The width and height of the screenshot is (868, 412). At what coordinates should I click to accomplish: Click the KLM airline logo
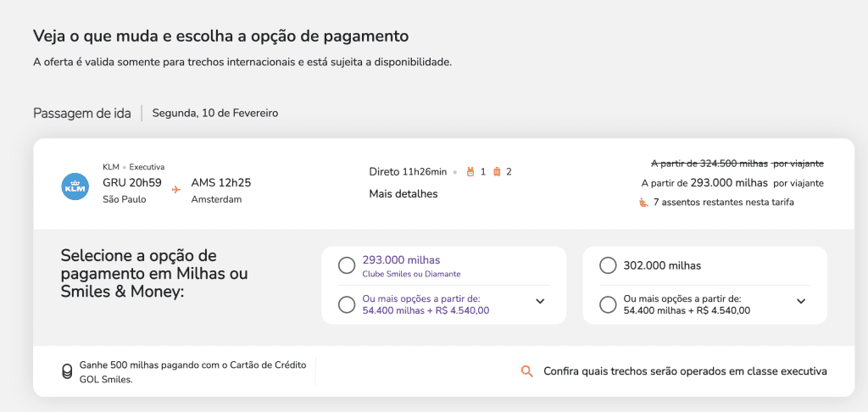[x=75, y=187]
